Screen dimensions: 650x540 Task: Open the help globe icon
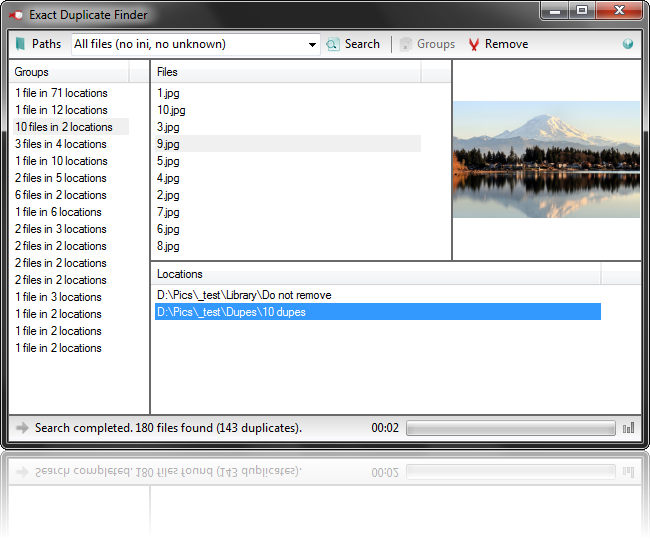[x=628, y=44]
